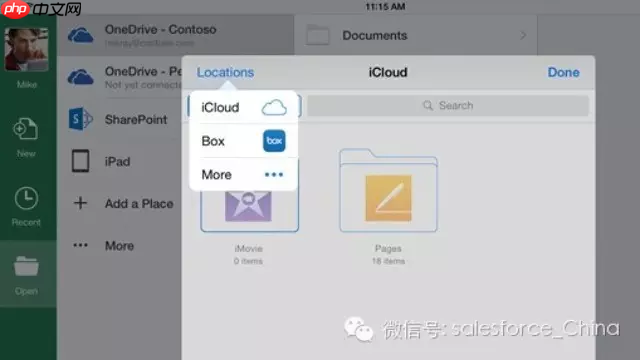
Task: Focus the Search field
Action: 448,106
